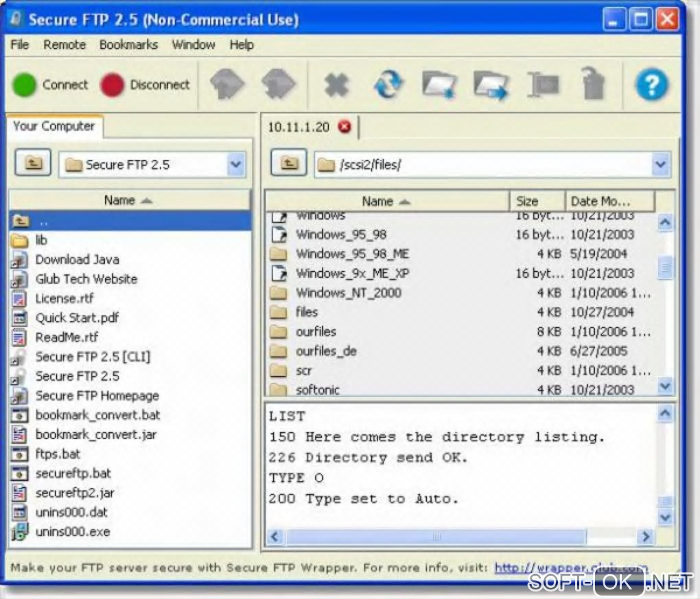700x599 pixels.
Task: Click the green Connect button
Action: coord(51,85)
